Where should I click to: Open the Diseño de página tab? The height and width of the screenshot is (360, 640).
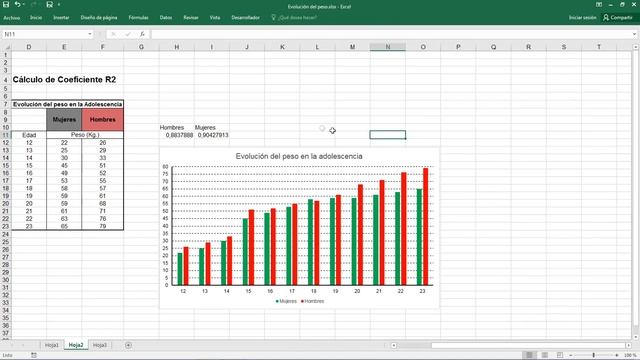99,18
